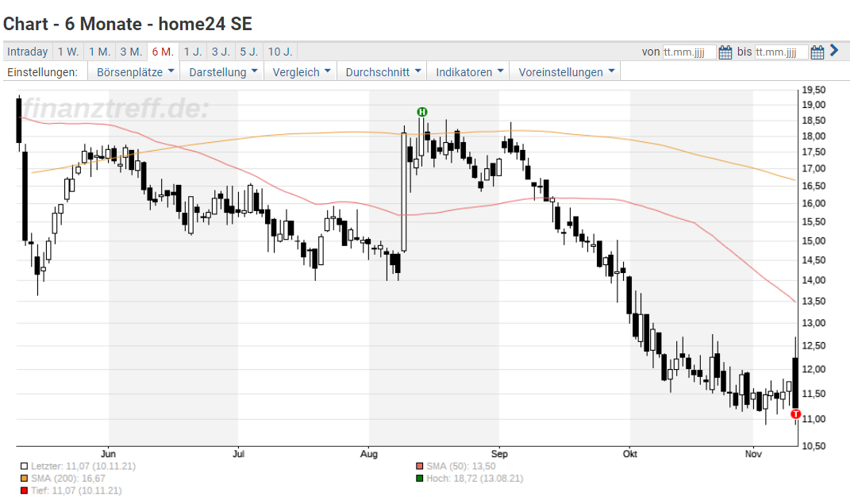Image resolution: width=858 pixels, height=504 pixels.
Task: Click the 'SMA (200): 16,67' legend text
Action: point(67,479)
